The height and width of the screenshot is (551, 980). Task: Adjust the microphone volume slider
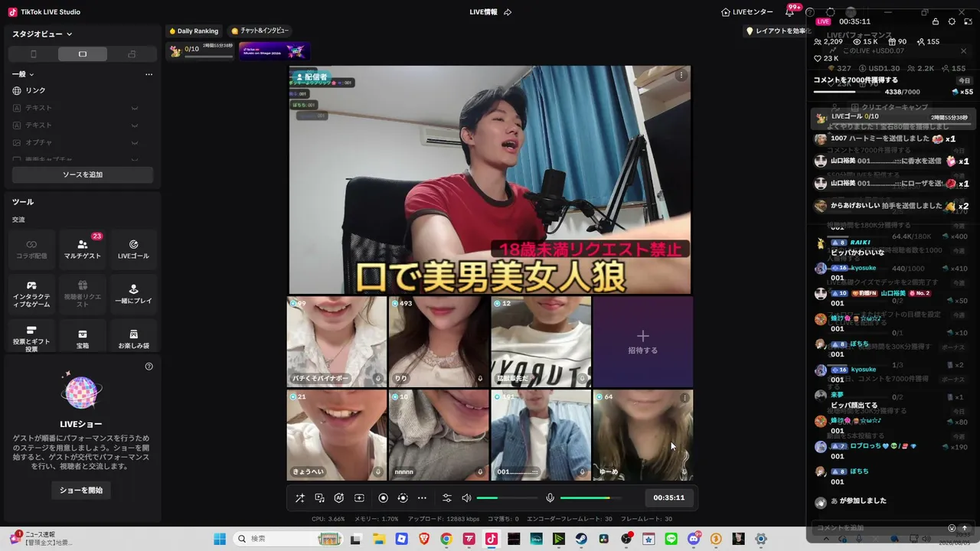tap(590, 498)
